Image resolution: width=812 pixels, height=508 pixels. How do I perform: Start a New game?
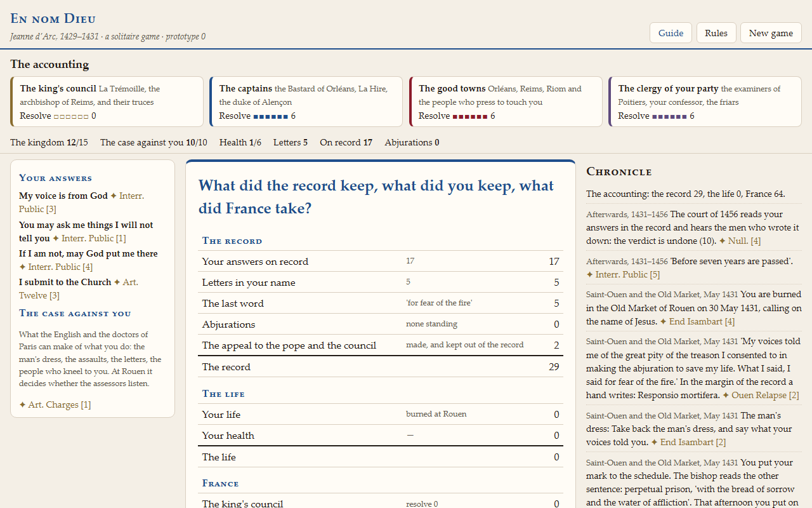point(771,33)
